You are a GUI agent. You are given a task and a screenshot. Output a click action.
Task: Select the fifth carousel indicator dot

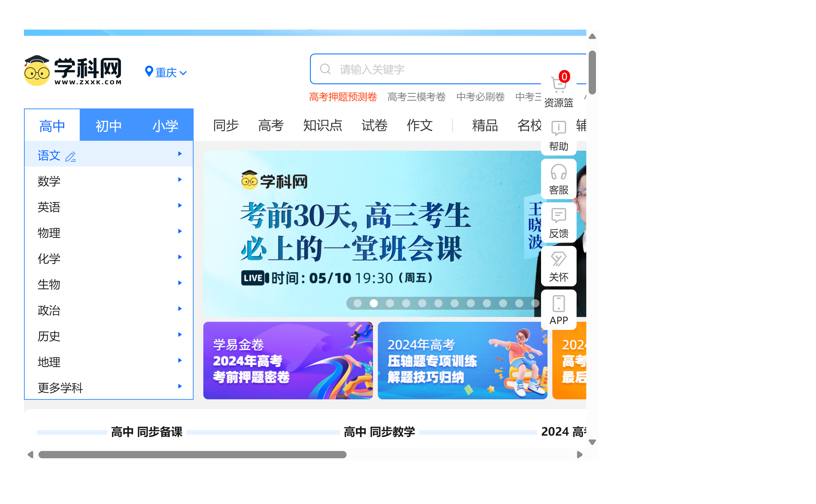tap(422, 303)
